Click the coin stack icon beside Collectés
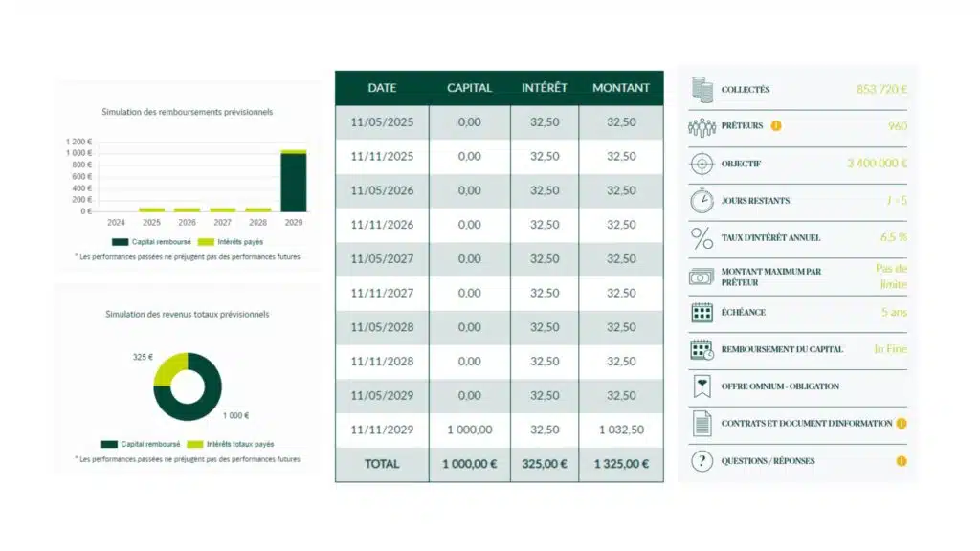This screenshot has height=551, width=980. click(x=702, y=90)
